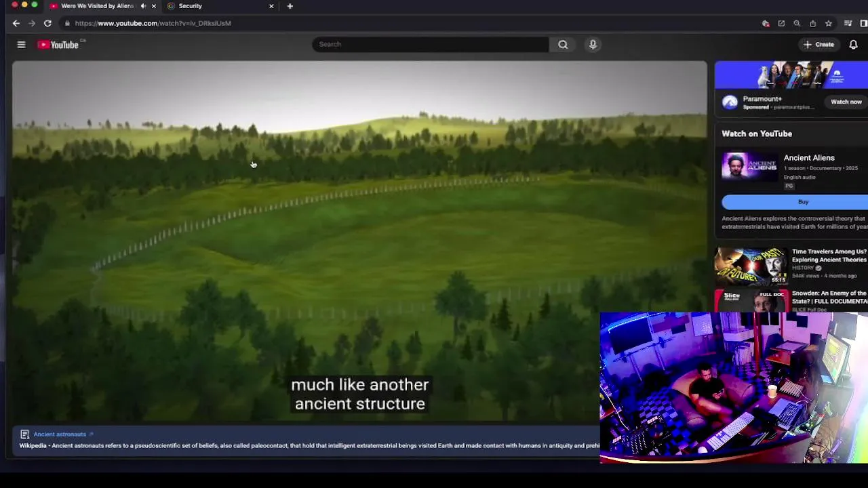Click '1 season • Documentary • 2025' text
Screen dimensions: 868x488
point(821,168)
